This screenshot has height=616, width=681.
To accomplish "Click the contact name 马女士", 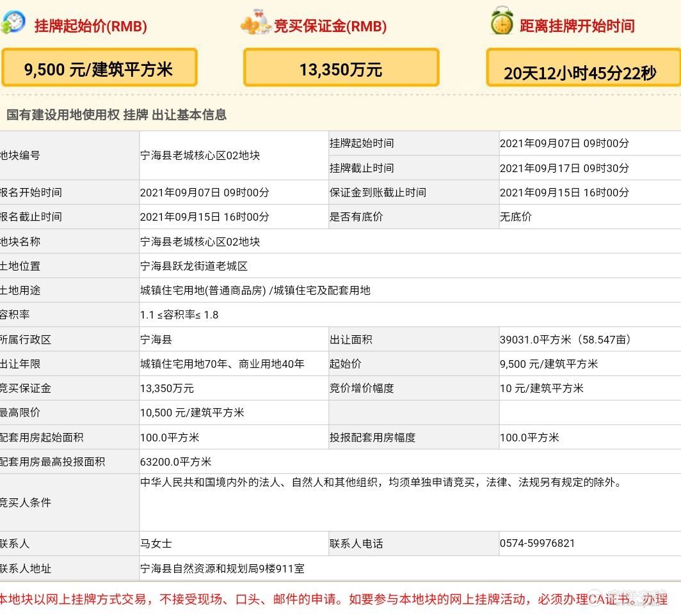I will tap(156, 544).
